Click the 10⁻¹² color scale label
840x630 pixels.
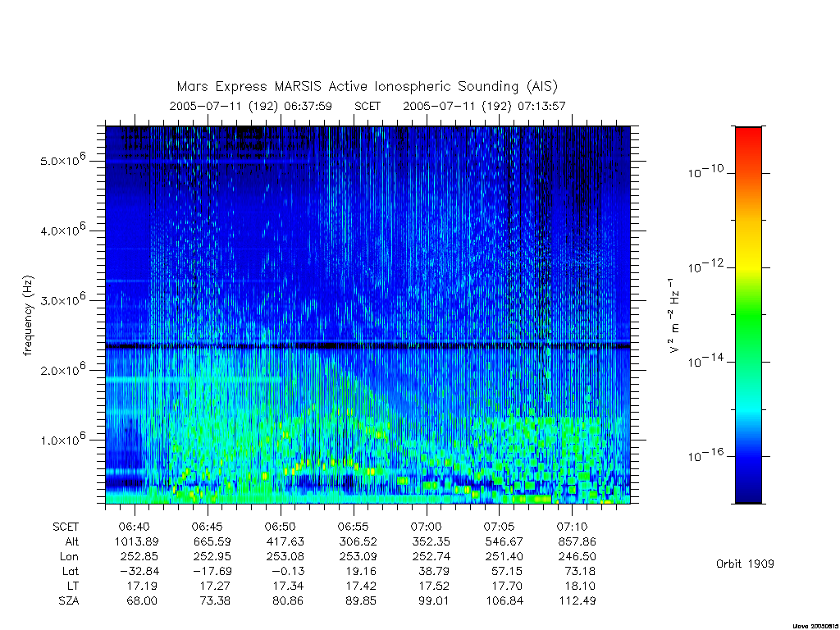click(x=705, y=267)
